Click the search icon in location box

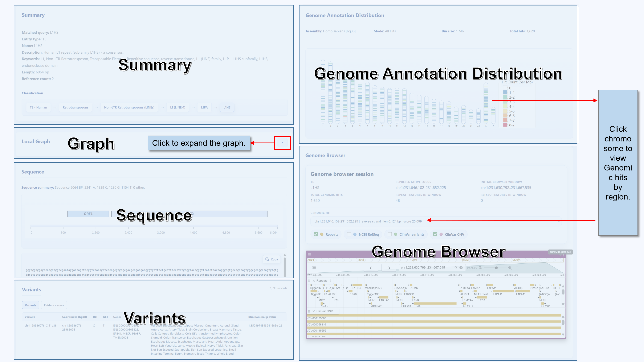coord(456,268)
